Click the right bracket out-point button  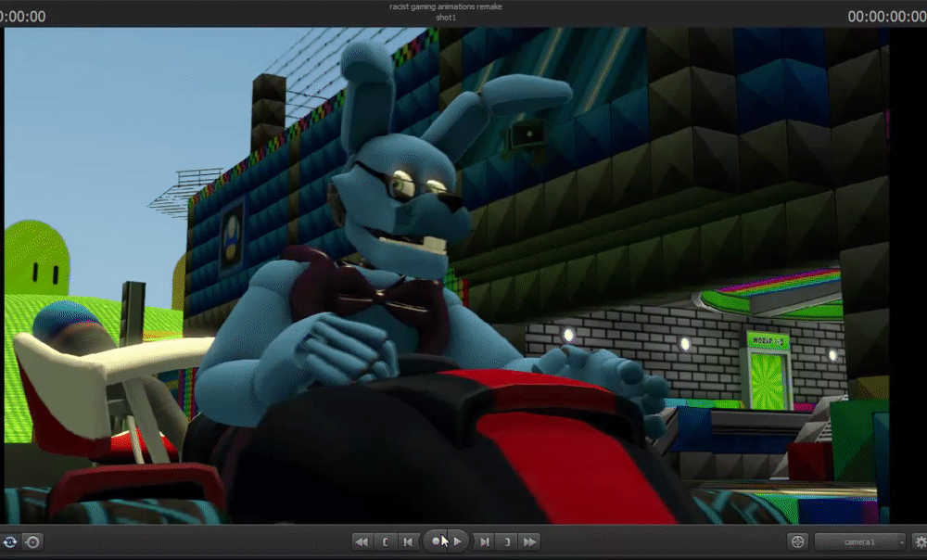point(507,541)
